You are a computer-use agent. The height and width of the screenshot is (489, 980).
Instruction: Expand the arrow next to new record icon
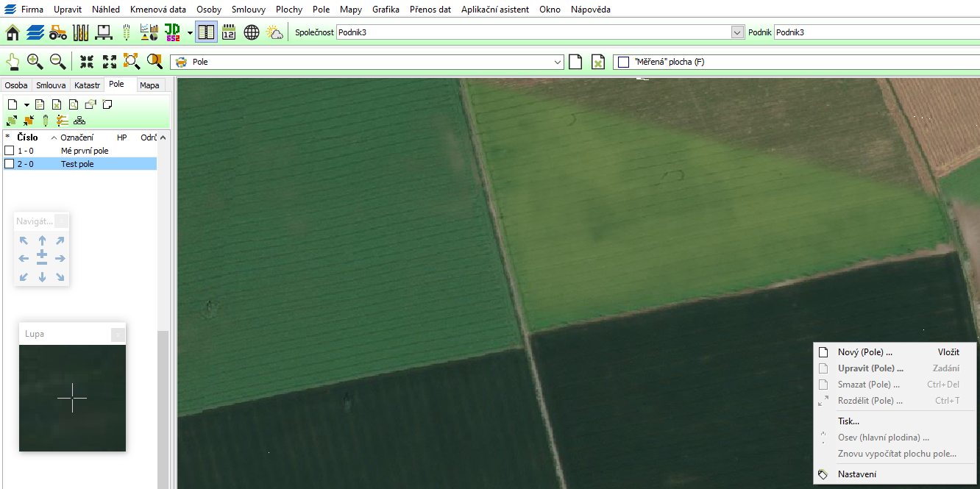click(x=26, y=105)
